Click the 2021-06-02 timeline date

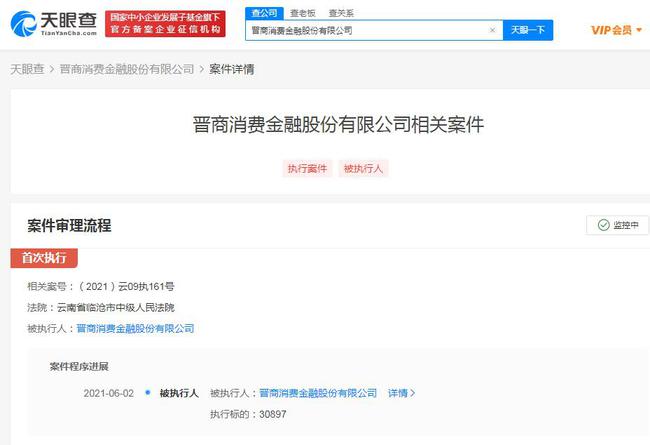click(109, 393)
